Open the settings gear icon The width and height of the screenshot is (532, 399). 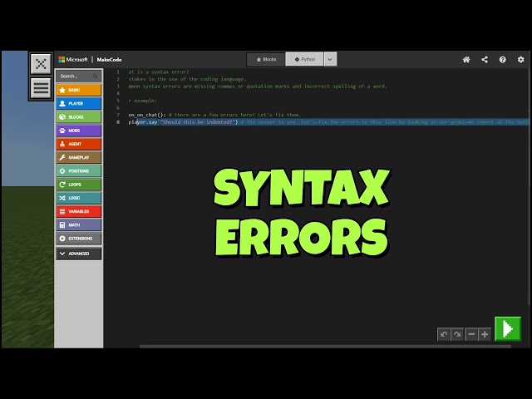[521, 60]
